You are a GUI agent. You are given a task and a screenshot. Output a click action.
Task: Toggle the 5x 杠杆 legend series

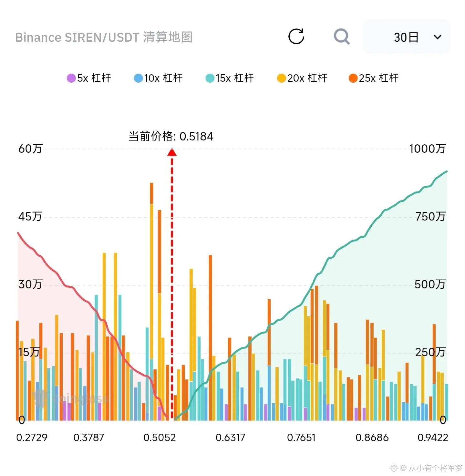click(89, 78)
